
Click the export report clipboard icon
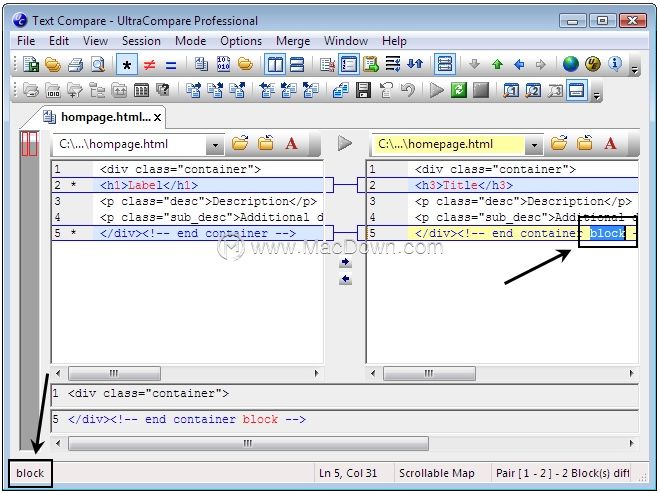pos(371,64)
